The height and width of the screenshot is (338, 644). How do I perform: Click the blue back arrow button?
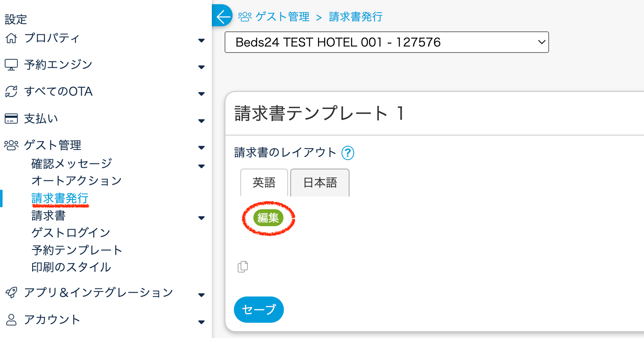222,17
